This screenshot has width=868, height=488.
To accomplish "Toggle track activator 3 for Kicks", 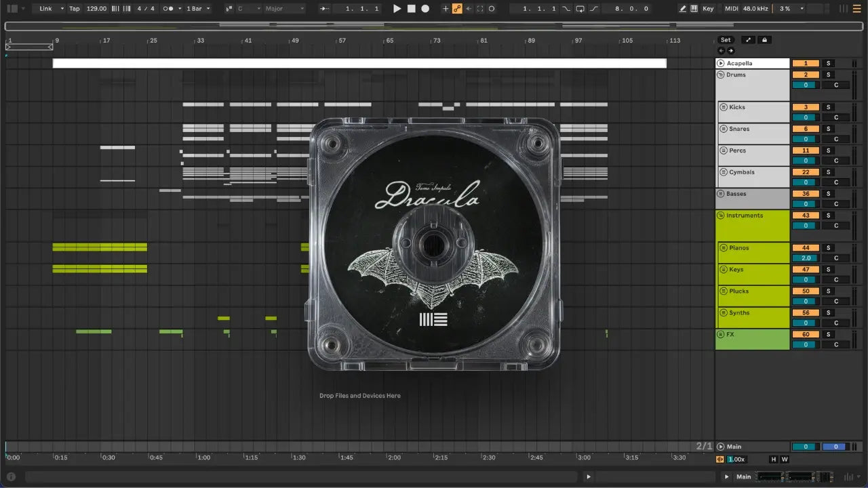I will tap(806, 107).
